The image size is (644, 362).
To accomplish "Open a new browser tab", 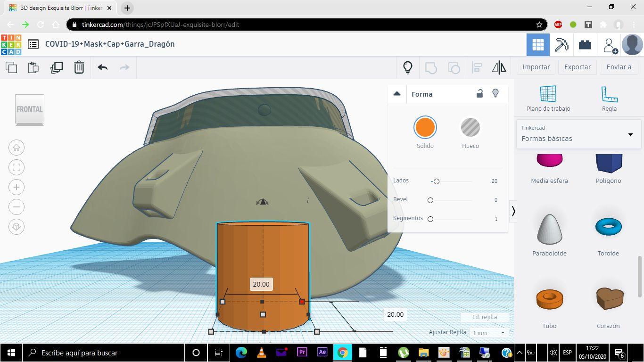I will click(127, 8).
